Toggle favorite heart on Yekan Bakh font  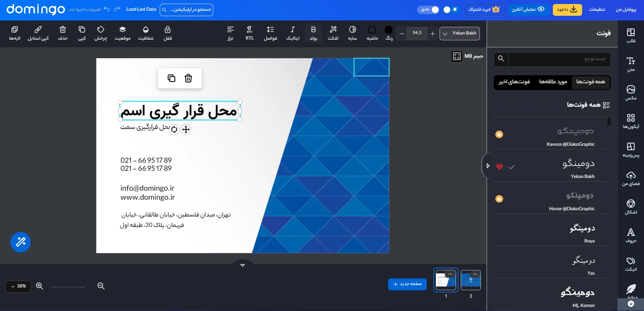(x=499, y=167)
